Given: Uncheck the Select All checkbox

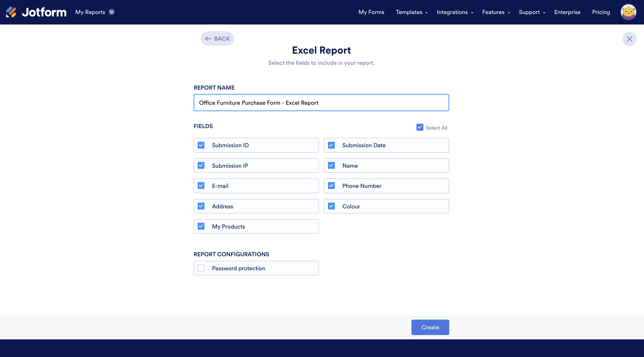Looking at the screenshot, I should (x=420, y=128).
